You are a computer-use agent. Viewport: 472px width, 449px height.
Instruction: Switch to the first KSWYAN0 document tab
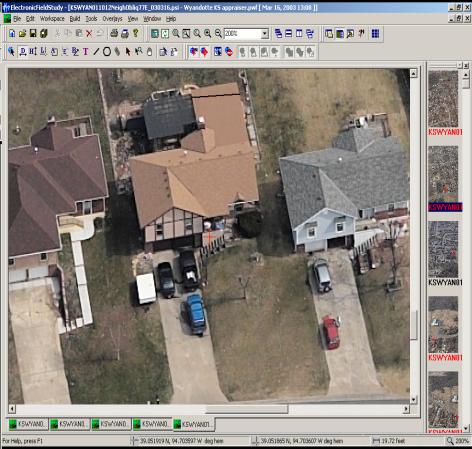click(x=28, y=424)
